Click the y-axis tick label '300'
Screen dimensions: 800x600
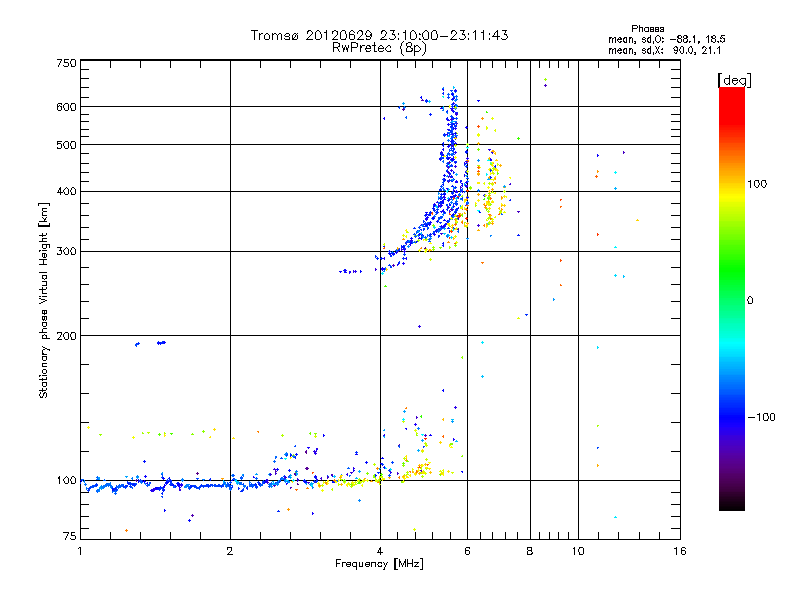click(67, 251)
